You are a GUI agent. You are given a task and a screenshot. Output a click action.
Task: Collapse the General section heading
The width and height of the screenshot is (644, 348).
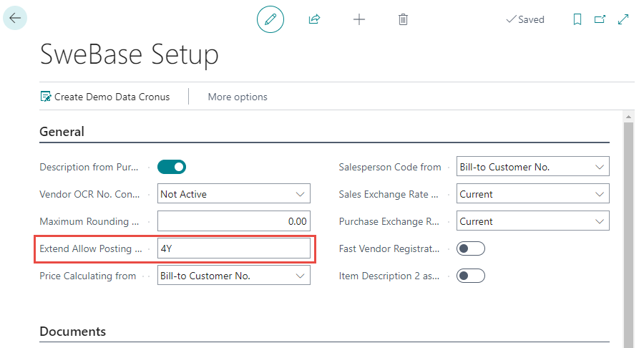(x=62, y=132)
